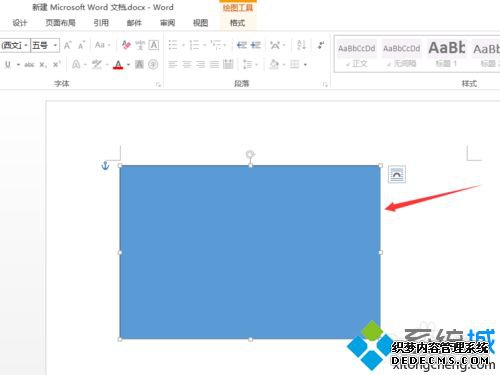The height and width of the screenshot is (375, 500).
Task: Click the line spacing icon
Action: coord(248,64)
